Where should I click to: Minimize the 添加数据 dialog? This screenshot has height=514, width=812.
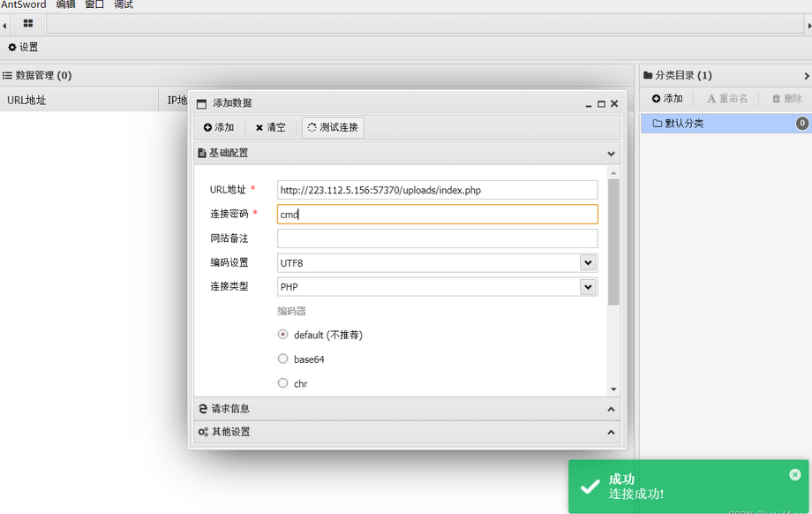coord(589,105)
